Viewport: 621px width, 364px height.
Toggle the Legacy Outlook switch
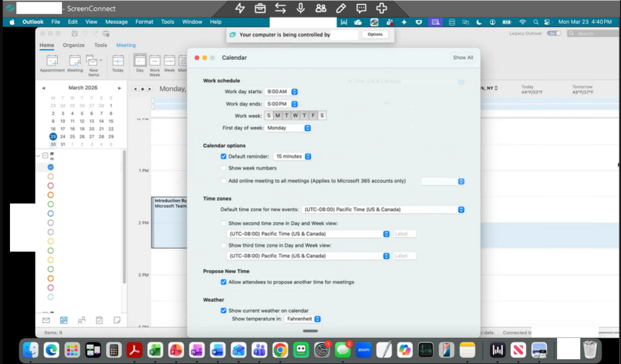[x=554, y=34]
